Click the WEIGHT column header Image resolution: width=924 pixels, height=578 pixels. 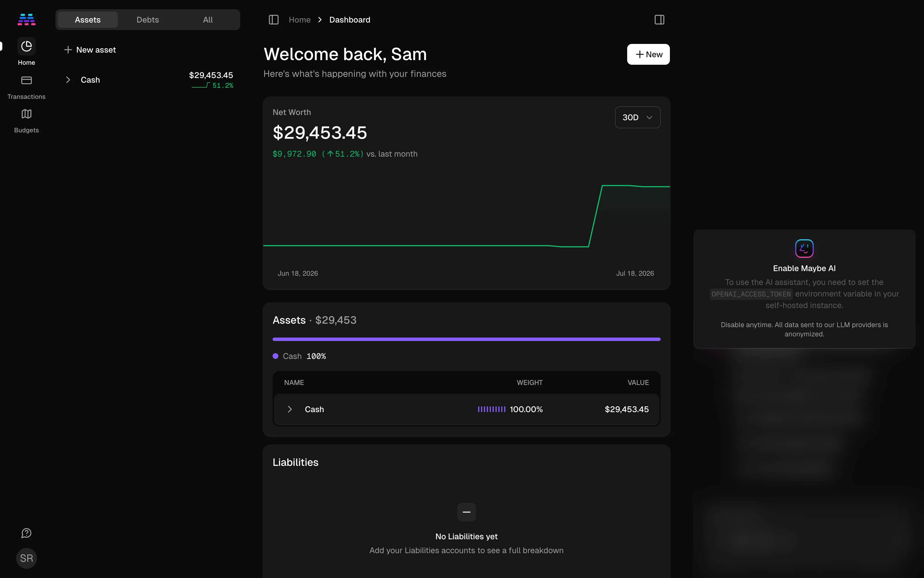tap(530, 383)
